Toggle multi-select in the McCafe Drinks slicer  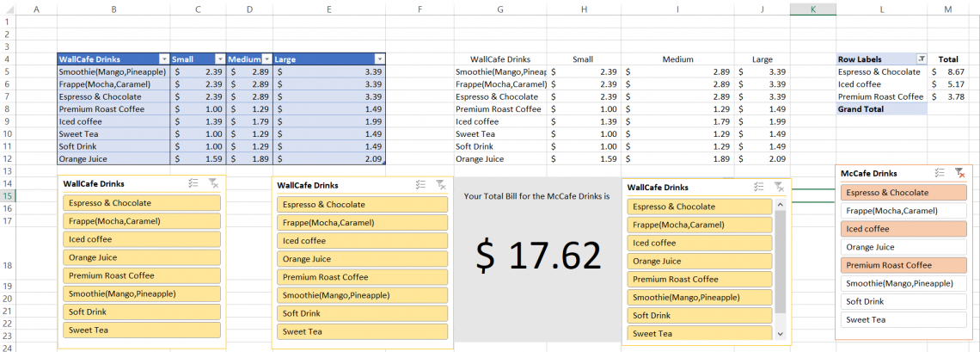pyautogui.click(x=940, y=173)
